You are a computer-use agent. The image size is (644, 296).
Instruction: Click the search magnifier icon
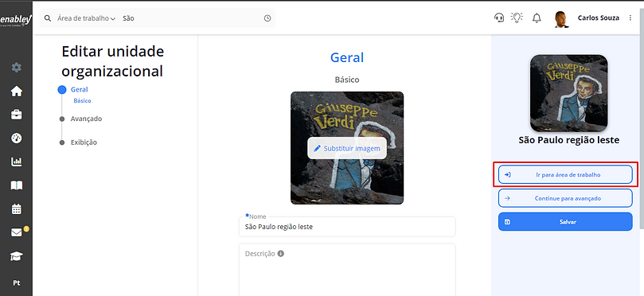[48, 18]
